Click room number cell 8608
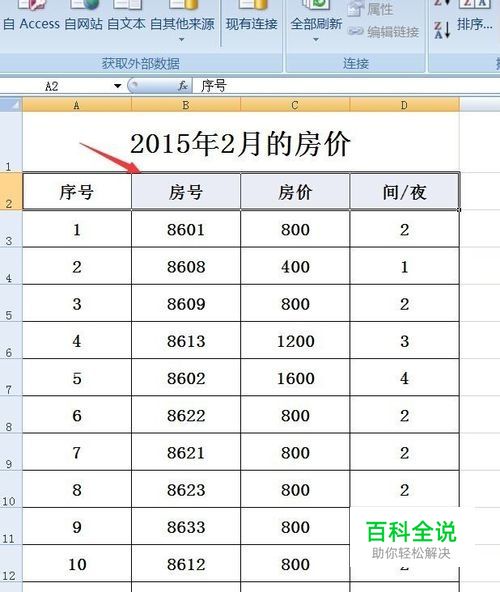Image resolution: width=500 pixels, height=592 pixels. click(x=186, y=266)
